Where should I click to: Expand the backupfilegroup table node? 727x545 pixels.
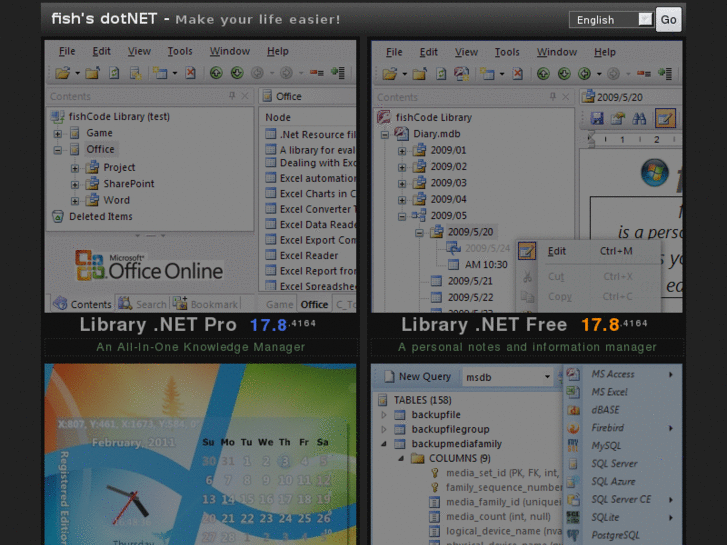pos(384,429)
